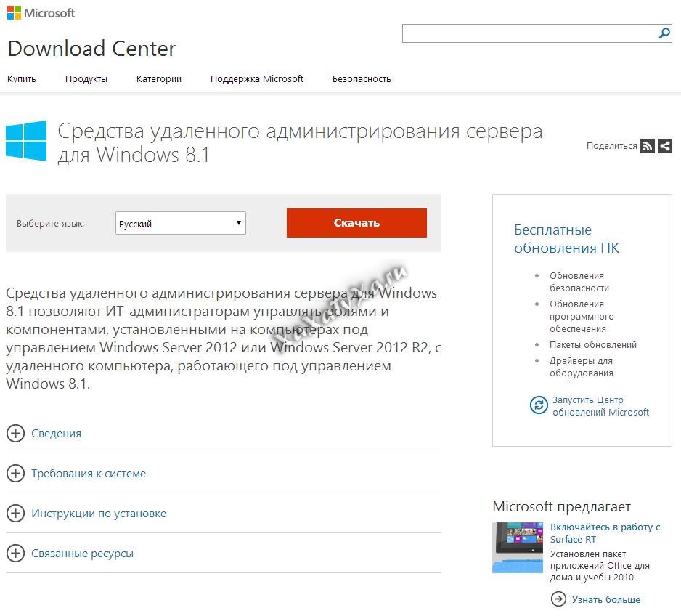Open the Требования к системе link
Screen dimensions: 681x616
(x=89, y=474)
